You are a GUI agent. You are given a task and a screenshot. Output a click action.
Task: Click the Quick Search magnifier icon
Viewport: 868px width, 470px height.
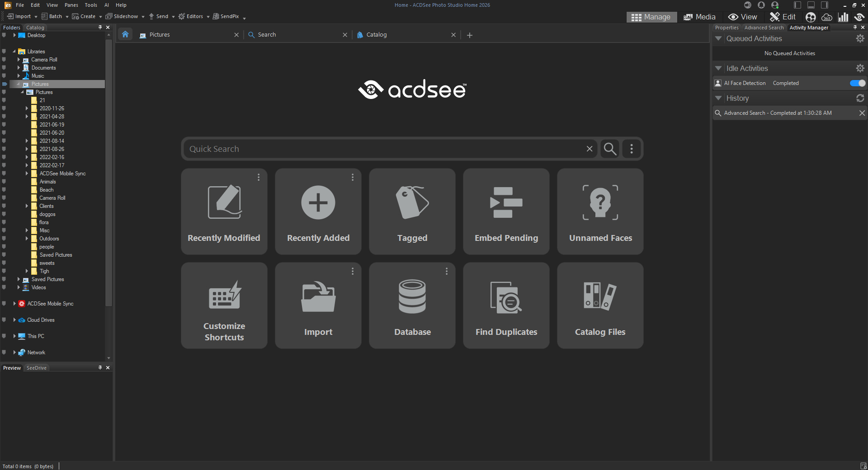[610, 149]
